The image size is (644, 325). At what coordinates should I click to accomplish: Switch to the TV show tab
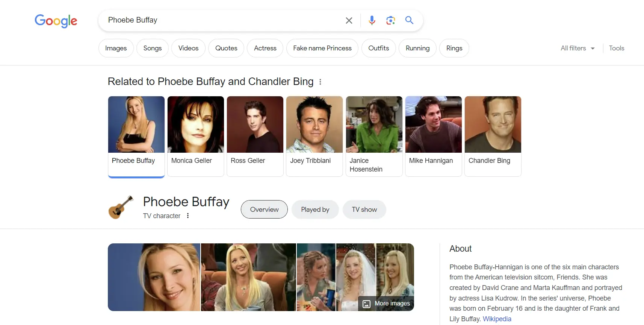coord(364,210)
